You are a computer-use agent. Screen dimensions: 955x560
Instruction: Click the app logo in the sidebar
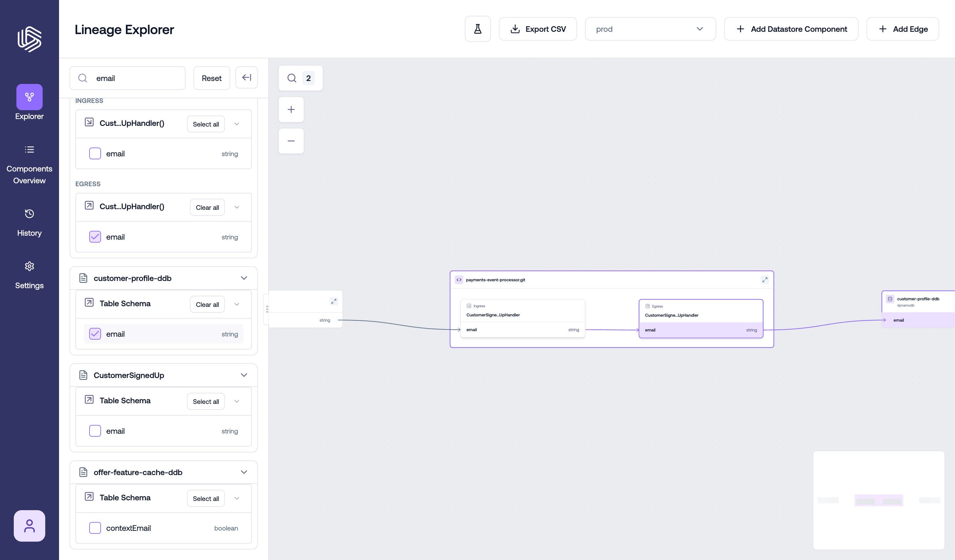[29, 39]
